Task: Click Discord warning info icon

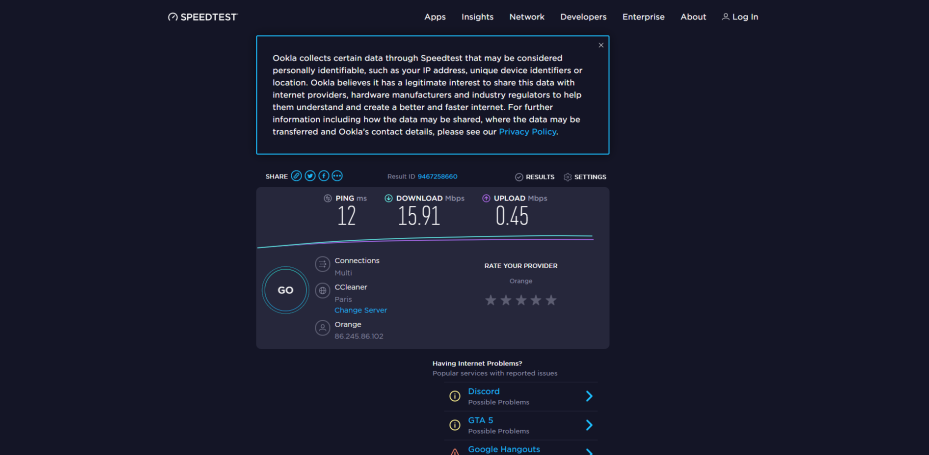Action: pos(454,396)
